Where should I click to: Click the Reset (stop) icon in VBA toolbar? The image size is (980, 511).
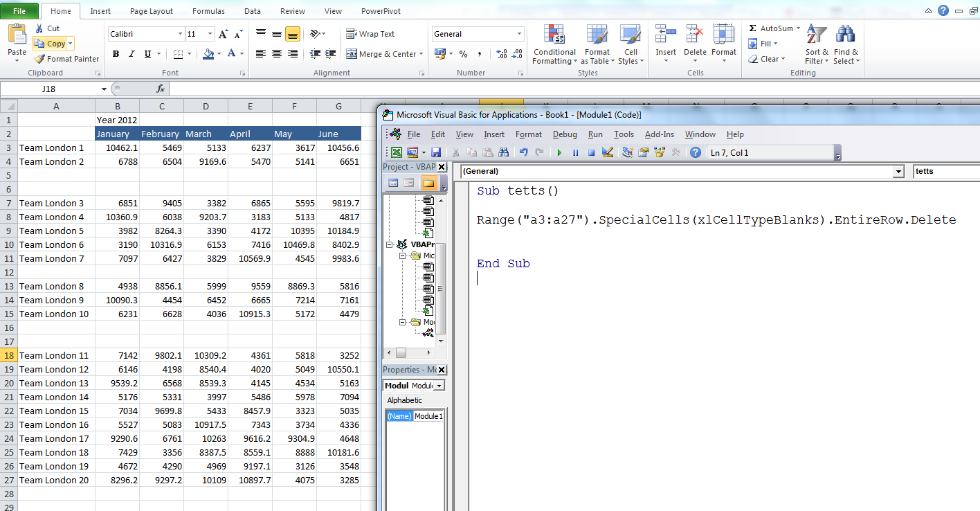pos(592,153)
